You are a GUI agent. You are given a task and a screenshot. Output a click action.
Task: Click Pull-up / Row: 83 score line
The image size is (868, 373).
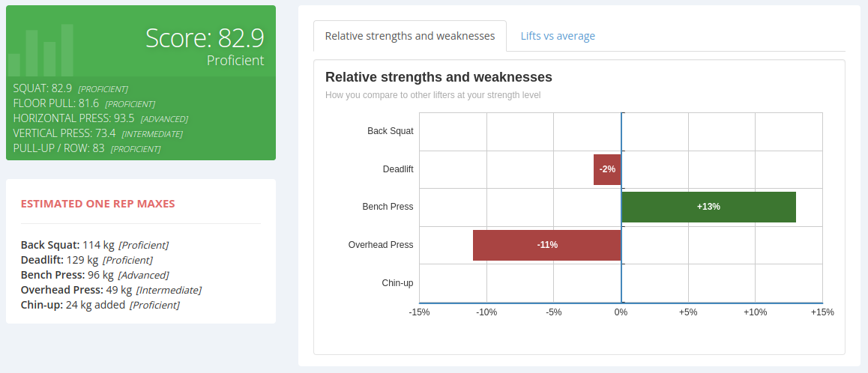click(x=86, y=148)
